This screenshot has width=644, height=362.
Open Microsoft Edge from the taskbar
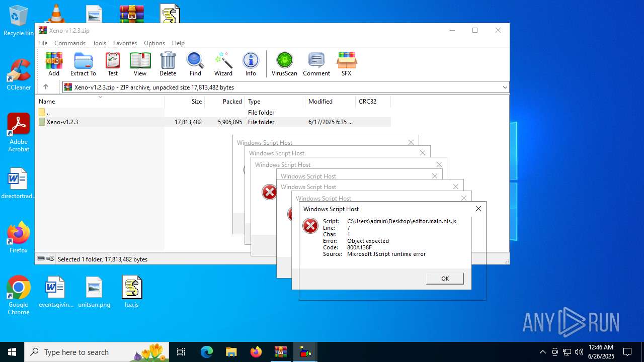click(207, 352)
